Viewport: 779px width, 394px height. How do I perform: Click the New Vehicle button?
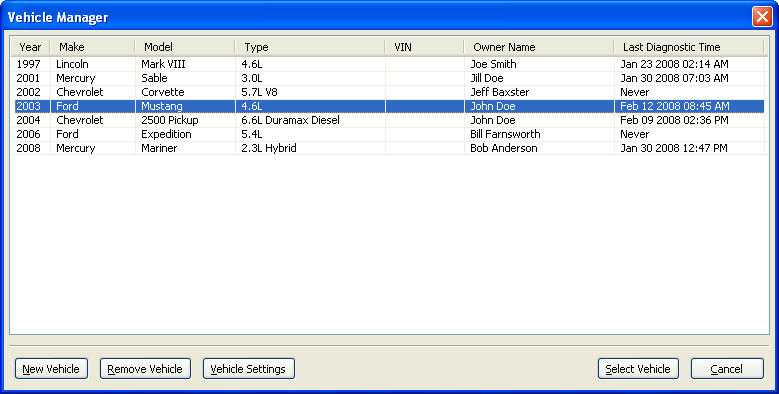click(51, 369)
